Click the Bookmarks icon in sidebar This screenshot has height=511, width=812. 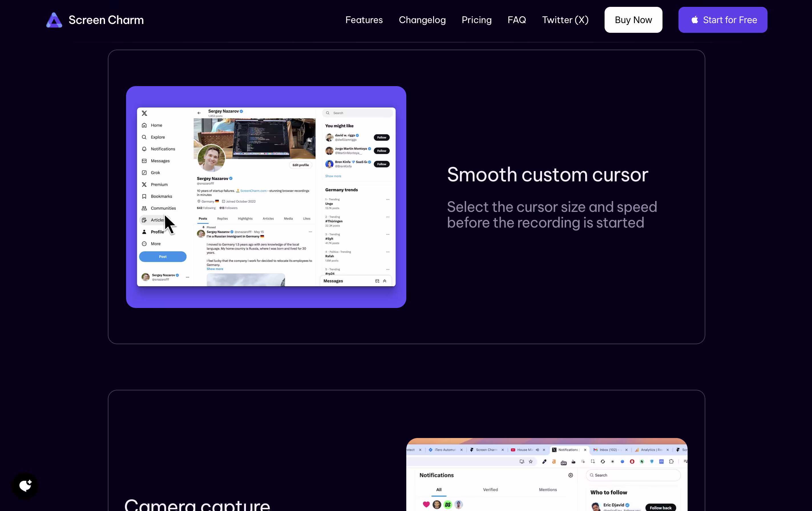pos(144,196)
